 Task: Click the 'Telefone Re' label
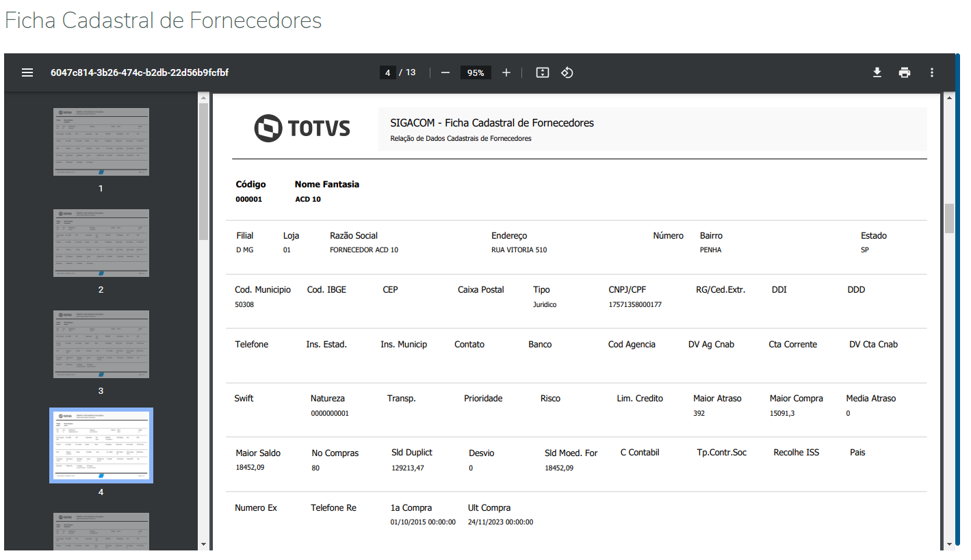point(333,508)
